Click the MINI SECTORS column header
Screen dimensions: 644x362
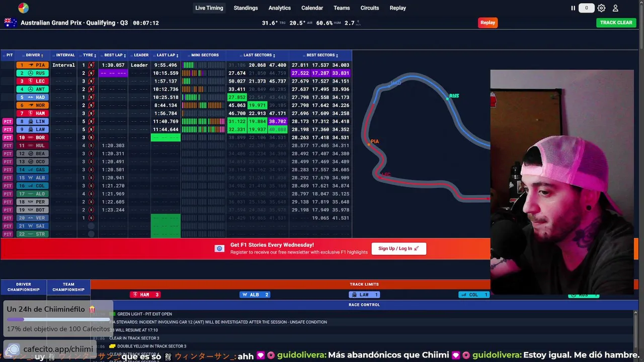[203, 55]
